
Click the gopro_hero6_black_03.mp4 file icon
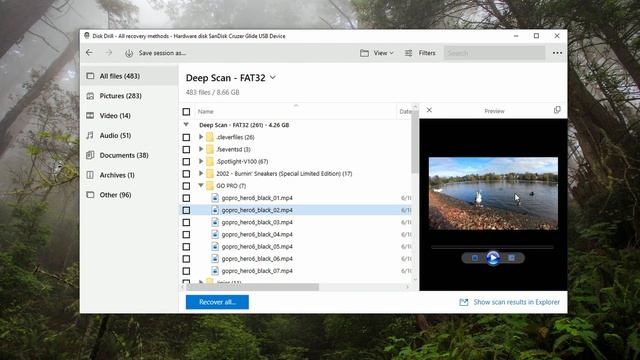(215, 222)
